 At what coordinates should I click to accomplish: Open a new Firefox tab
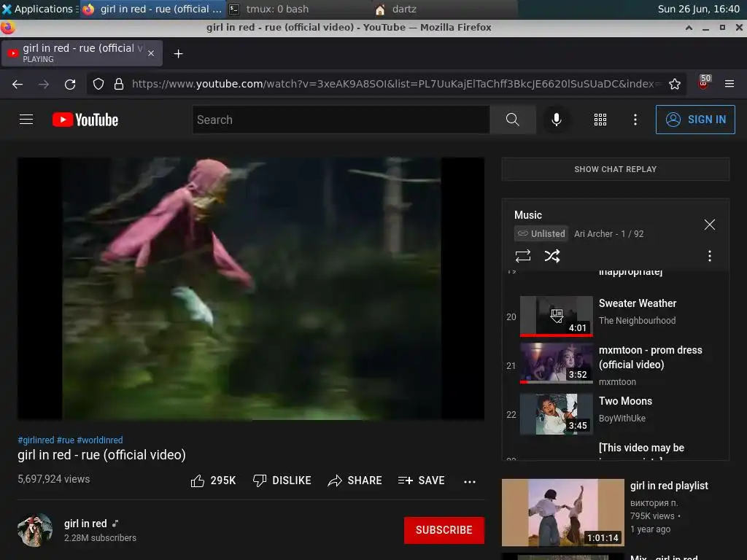coord(178,54)
